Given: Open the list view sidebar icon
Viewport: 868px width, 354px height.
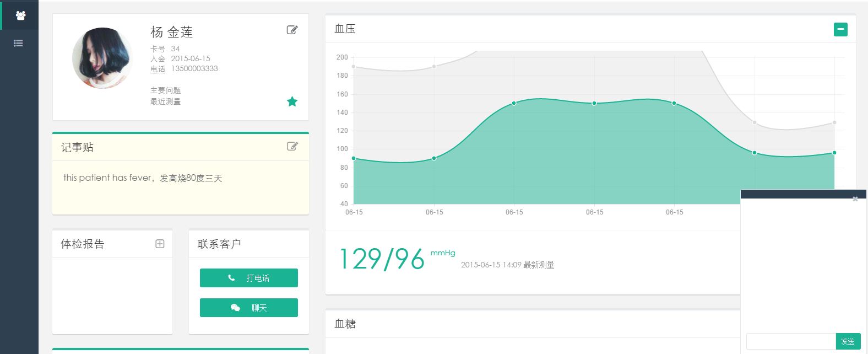Looking at the screenshot, I should [x=18, y=43].
